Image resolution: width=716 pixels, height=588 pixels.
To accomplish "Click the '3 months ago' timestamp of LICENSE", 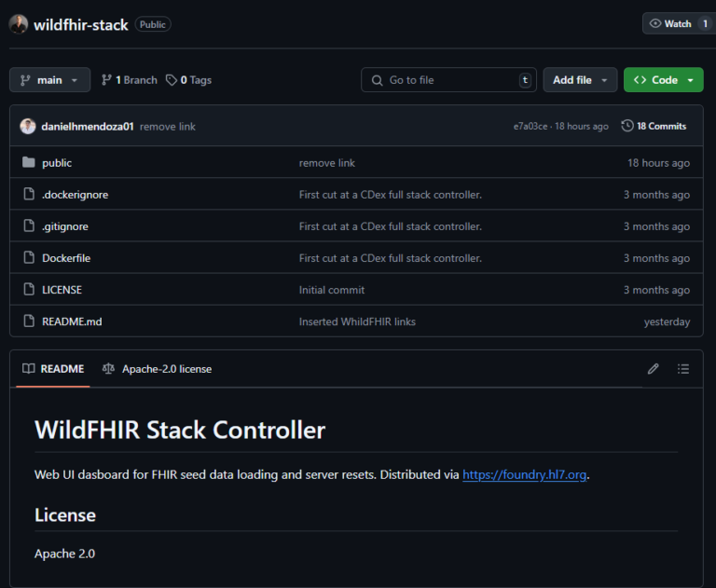I will click(x=656, y=290).
